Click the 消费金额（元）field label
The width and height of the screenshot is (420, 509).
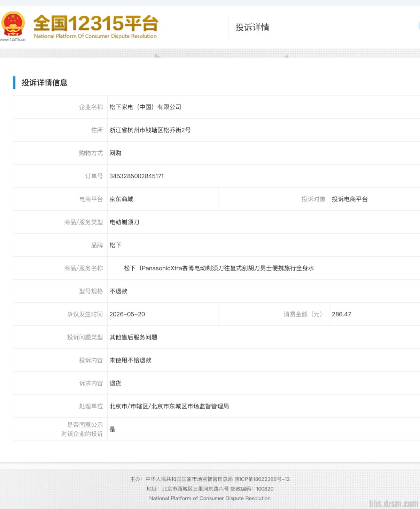click(x=303, y=314)
